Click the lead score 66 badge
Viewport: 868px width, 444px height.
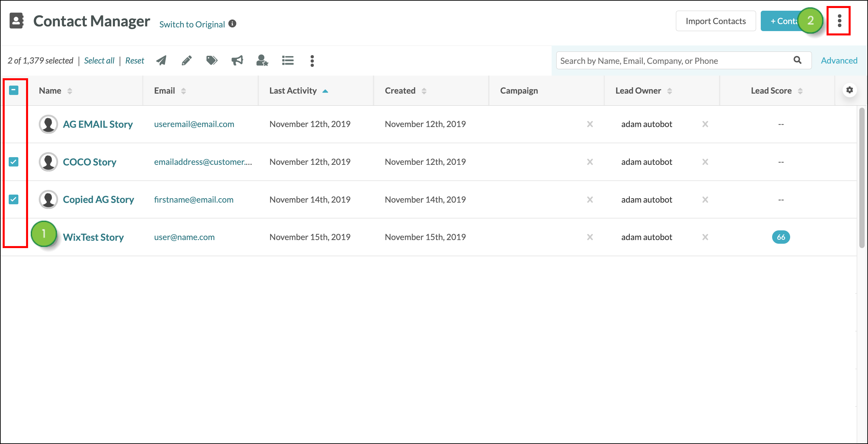click(781, 237)
